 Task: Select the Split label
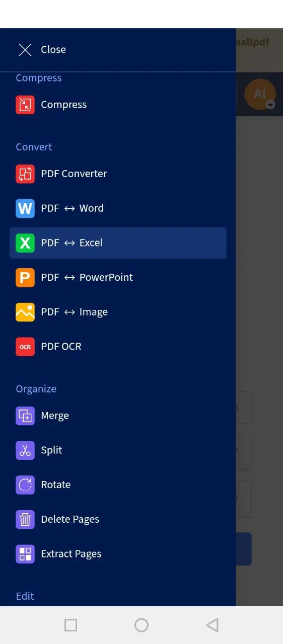(52, 450)
